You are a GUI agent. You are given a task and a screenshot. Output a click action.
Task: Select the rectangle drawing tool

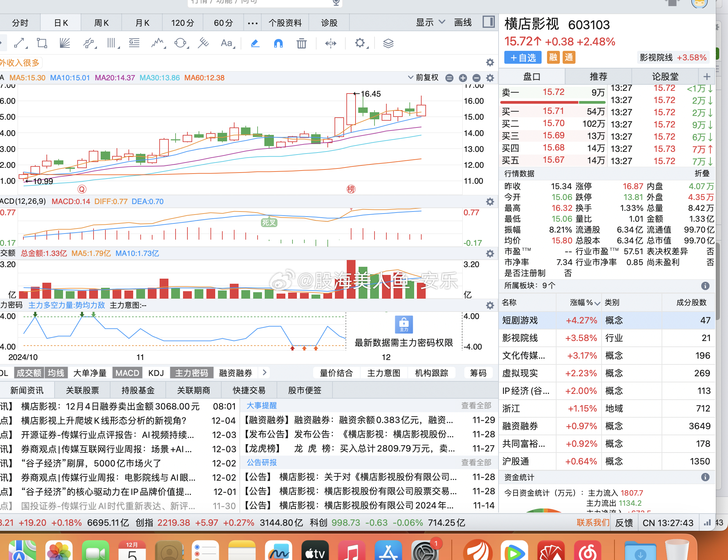click(x=42, y=43)
